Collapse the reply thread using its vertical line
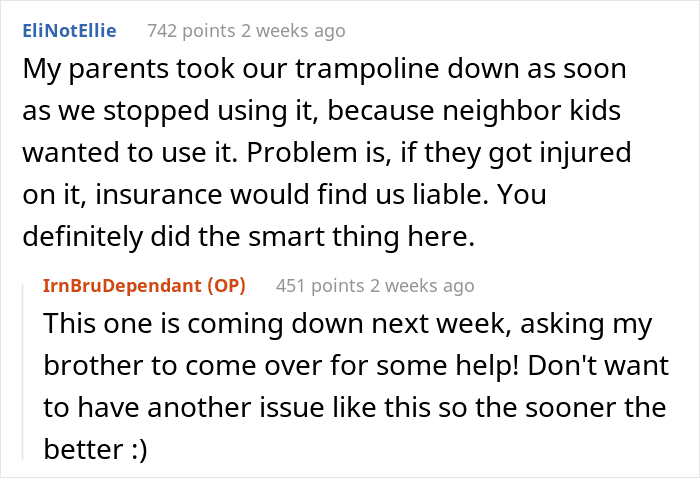 coord(23,372)
